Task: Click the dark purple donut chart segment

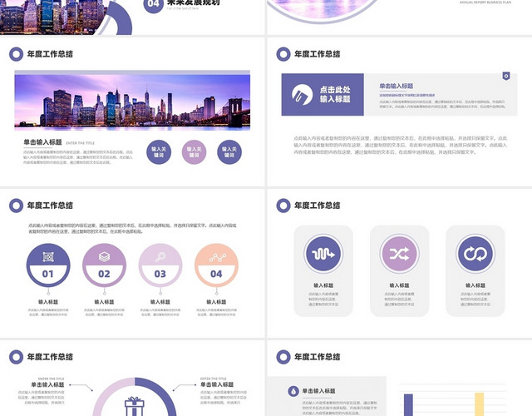Action: (160, 393)
